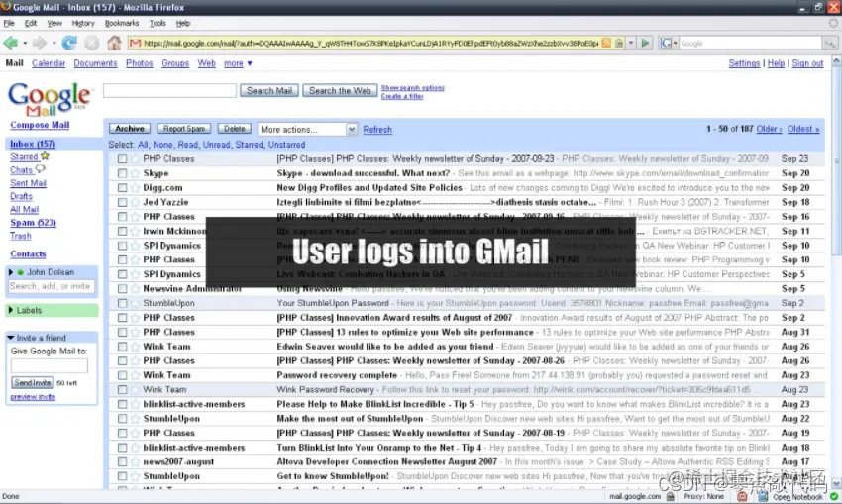Expand the 'more' services dropdown arrow
Image resolution: width=842 pixels, height=504 pixels.
[250, 63]
